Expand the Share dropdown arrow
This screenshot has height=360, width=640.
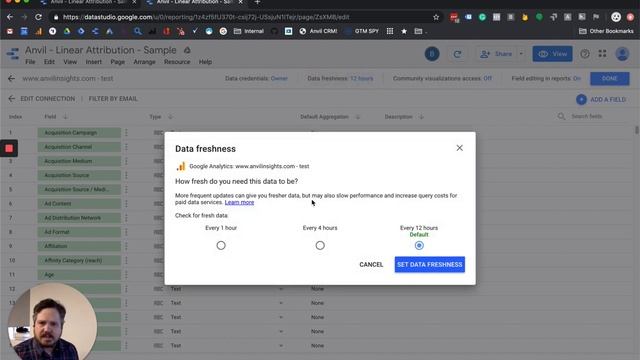pos(521,54)
